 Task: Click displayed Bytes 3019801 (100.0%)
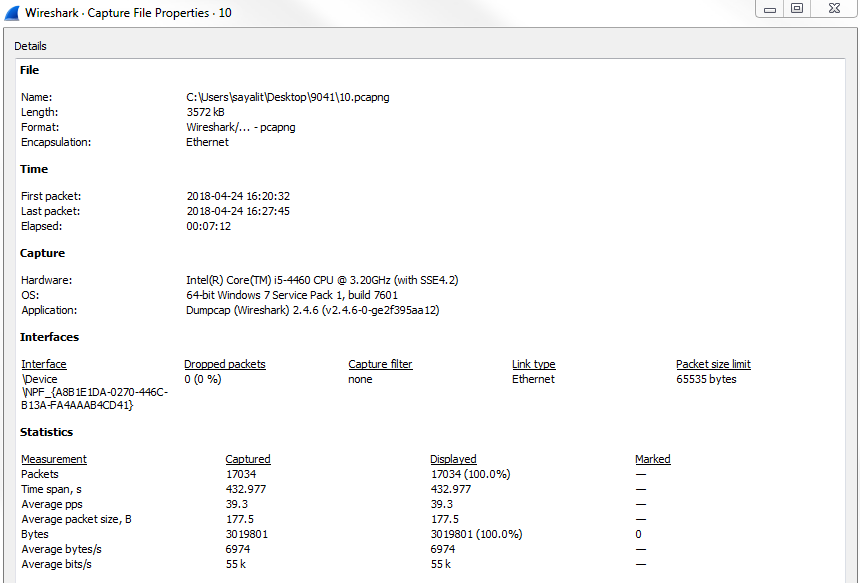click(477, 534)
